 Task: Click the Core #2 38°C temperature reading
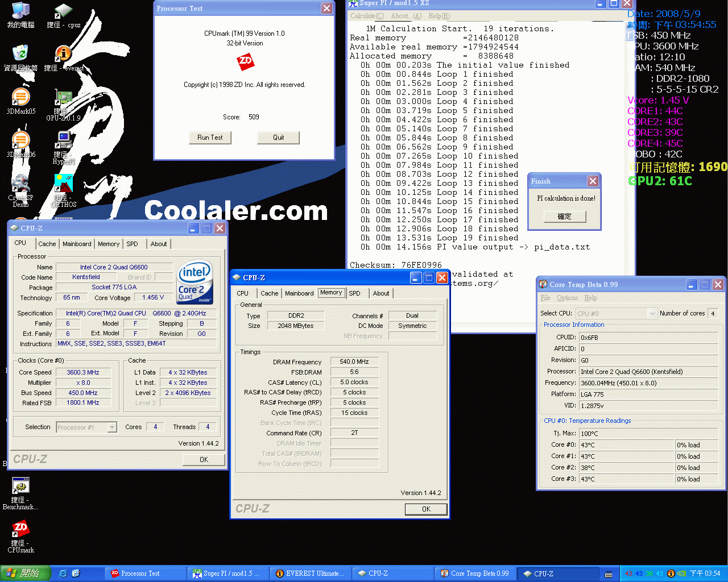click(626, 468)
